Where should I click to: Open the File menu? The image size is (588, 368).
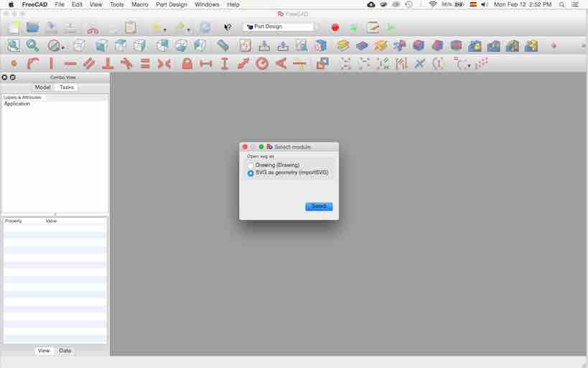pyautogui.click(x=60, y=4)
